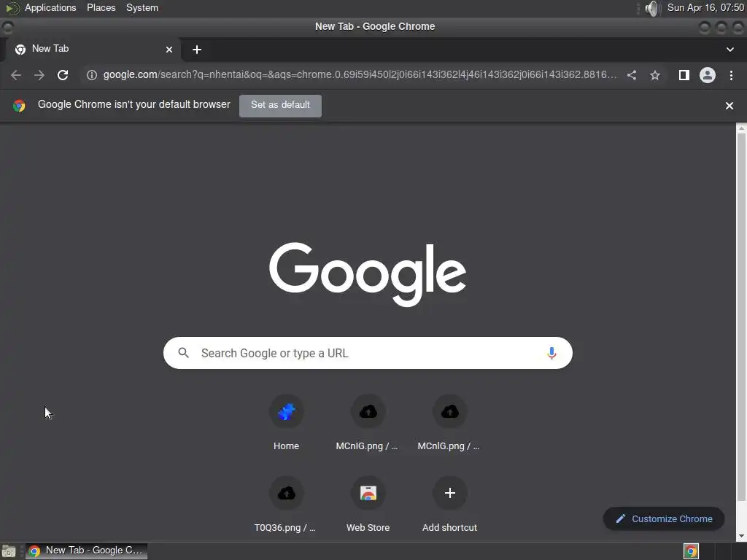Open the profile avatar menu
Image resolution: width=747 pixels, height=560 pixels.
(x=708, y=75)
